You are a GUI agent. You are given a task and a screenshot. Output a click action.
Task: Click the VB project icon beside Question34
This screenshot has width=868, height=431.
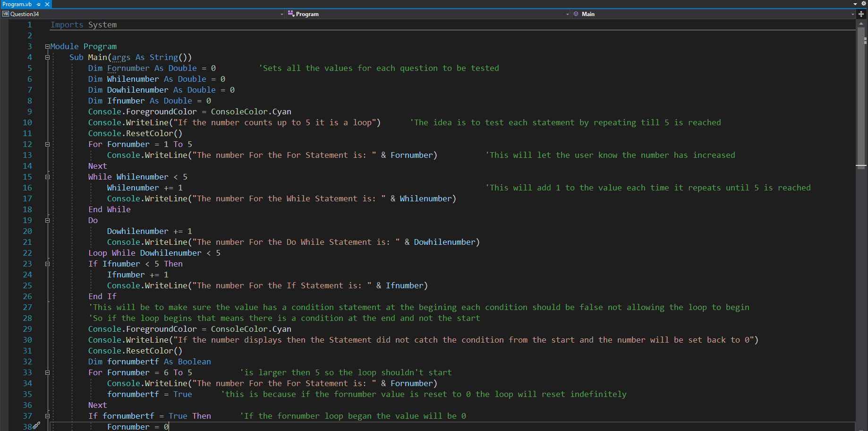pyautogui.click(x=6, y=14)
